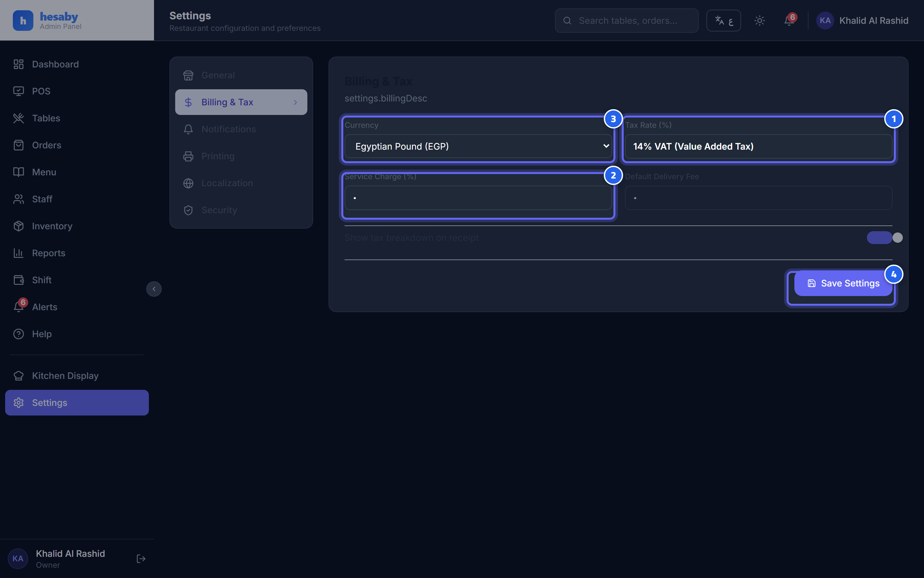Open the Security settings tab
This screenshot has height=578, width=924.
[241, 210]
